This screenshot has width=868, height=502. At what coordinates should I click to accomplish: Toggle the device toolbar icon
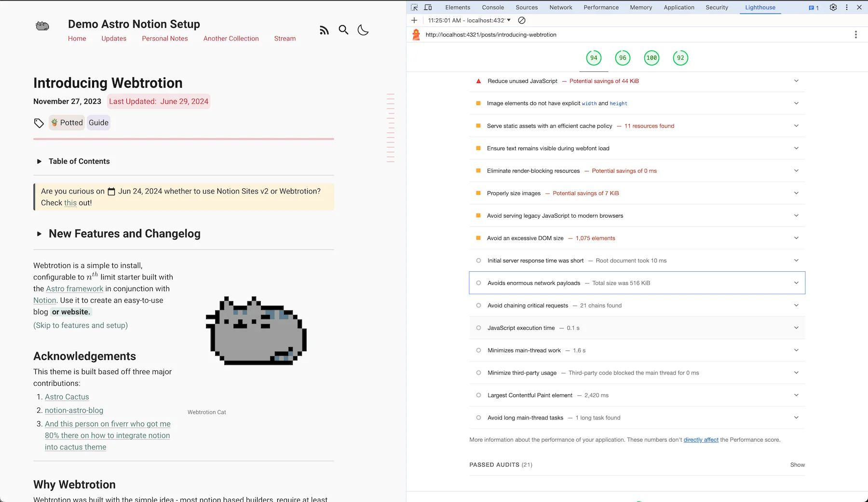[428, 7]
